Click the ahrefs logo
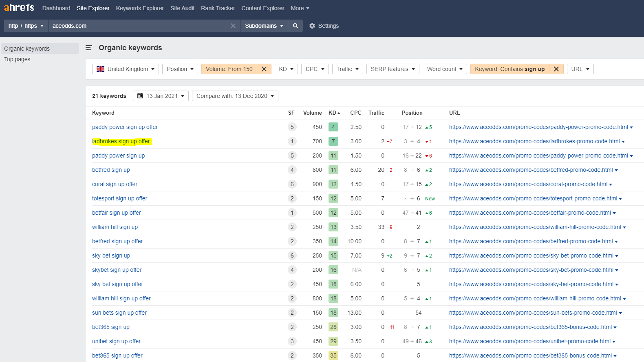This screenshot has height=362, width=644. coord(19,8)
